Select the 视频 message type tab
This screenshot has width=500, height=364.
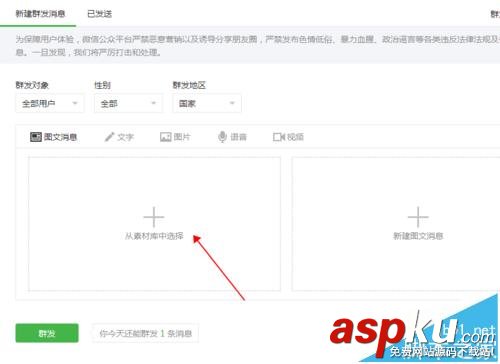pyautogui.click(x=288, y=137)
